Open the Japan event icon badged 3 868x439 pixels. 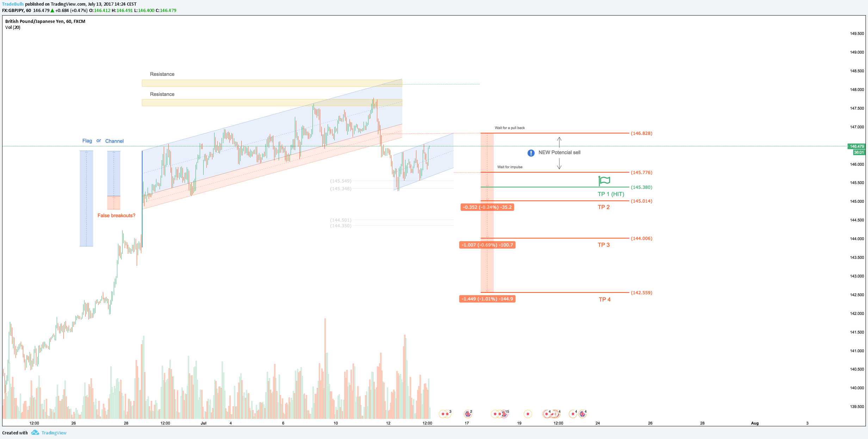tap(447, 414)
